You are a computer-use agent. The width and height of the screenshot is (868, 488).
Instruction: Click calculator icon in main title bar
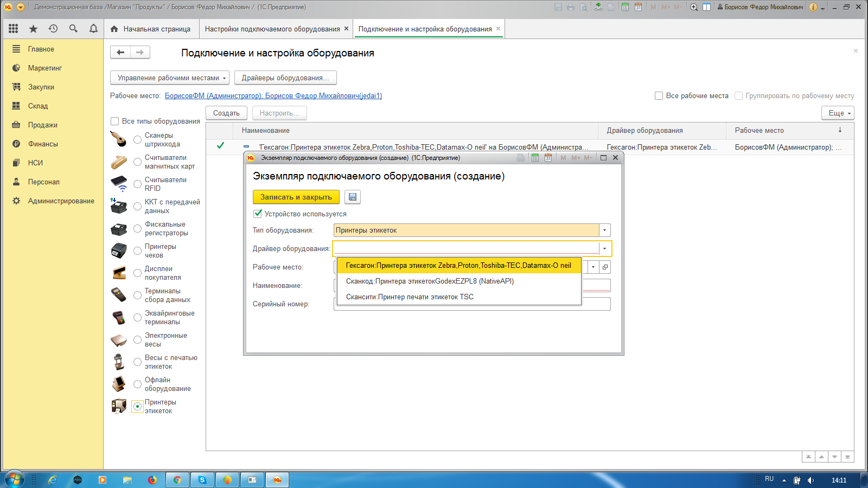point(625,7)
